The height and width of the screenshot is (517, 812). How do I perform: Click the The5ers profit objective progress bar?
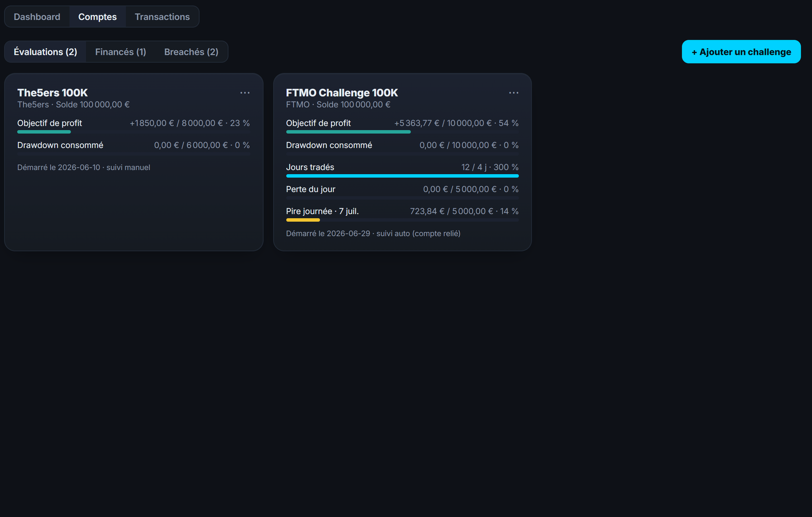pos(134,132)
